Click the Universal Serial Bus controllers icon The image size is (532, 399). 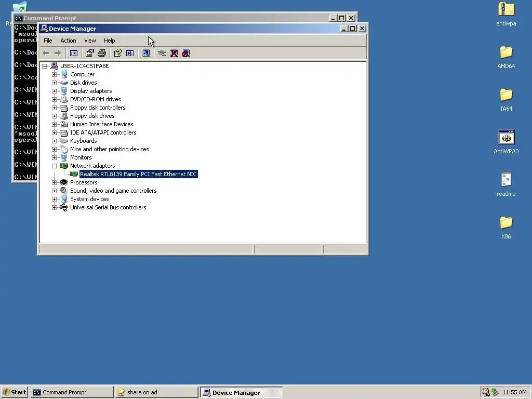click(64, 207)
